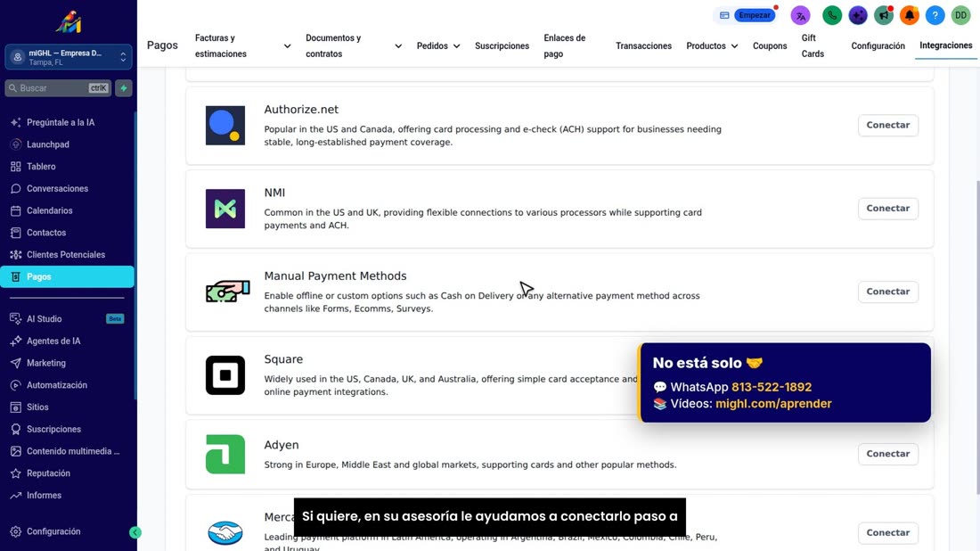Select the Integraciones tab

(x=945, y=45)
